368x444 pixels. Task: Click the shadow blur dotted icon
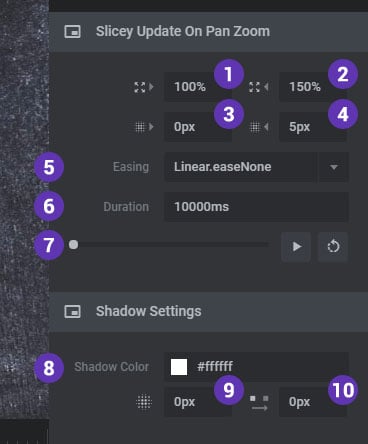coord(144,402)
